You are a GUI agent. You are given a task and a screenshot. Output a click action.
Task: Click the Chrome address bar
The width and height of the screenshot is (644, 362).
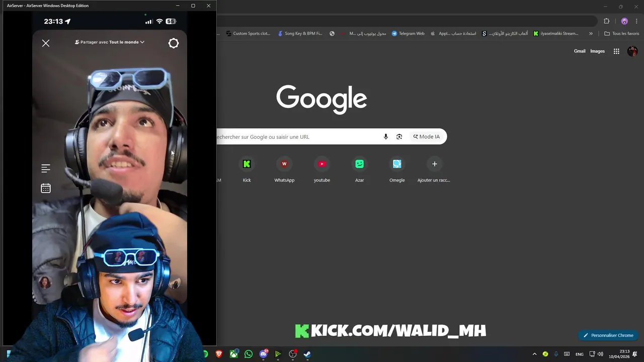click(x=408, y=21)
